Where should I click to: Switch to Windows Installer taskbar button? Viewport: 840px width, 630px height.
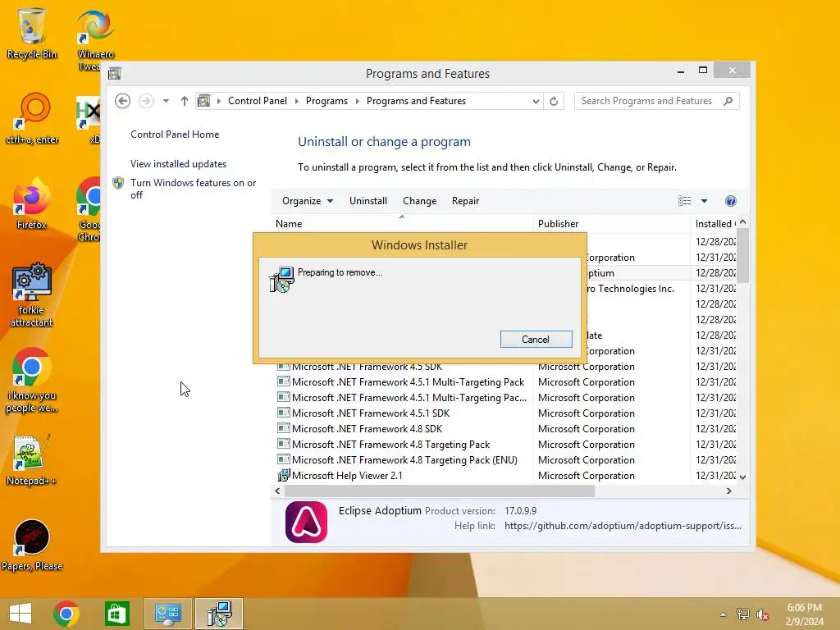point(218,614)
